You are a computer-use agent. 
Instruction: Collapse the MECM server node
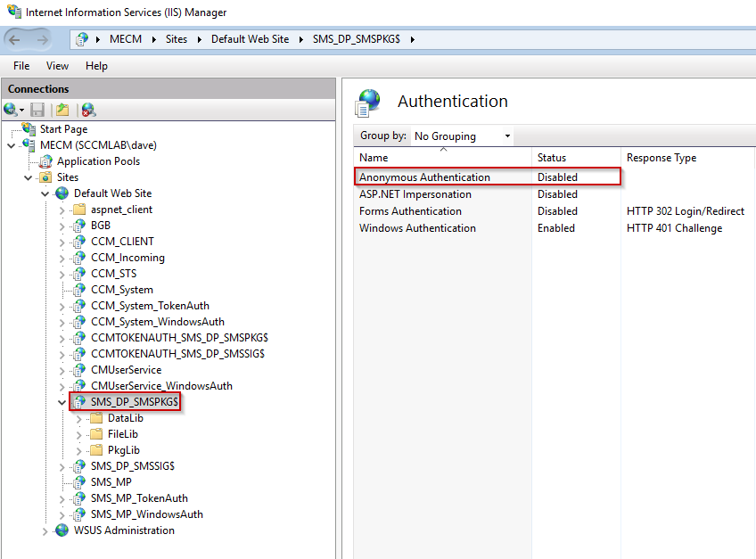point(11,145)
